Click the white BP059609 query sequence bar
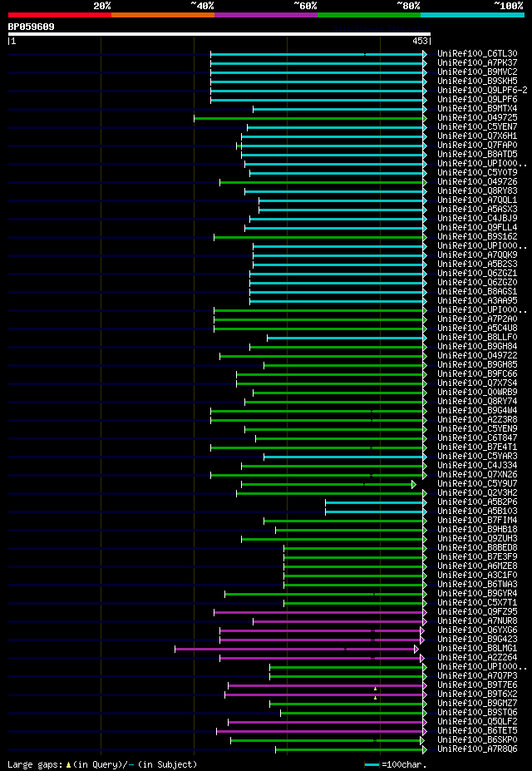The image size is (532, 771). click(x=219, y=34)
